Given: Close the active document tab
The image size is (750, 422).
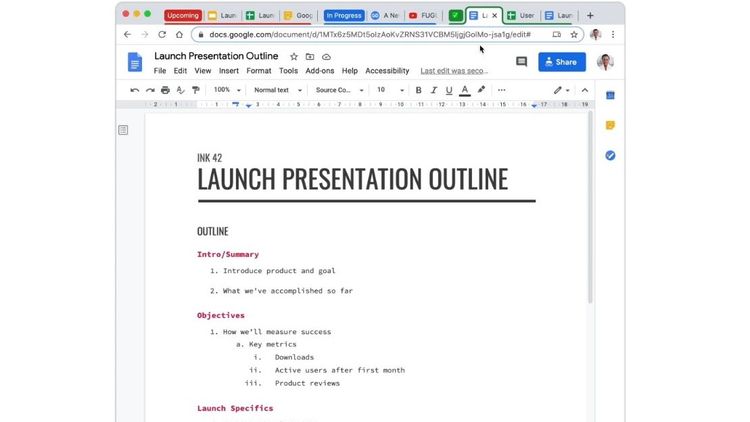Looking at the screenshot, I should (x=495, y=15).
